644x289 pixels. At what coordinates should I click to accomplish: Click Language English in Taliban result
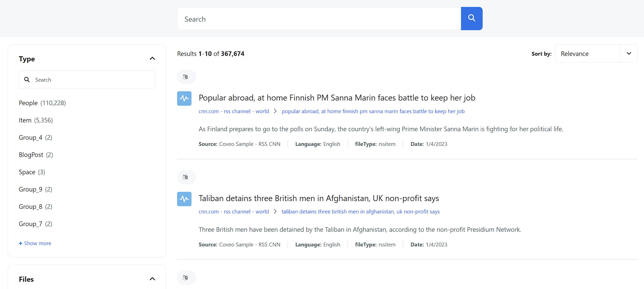tap(318, 245)
